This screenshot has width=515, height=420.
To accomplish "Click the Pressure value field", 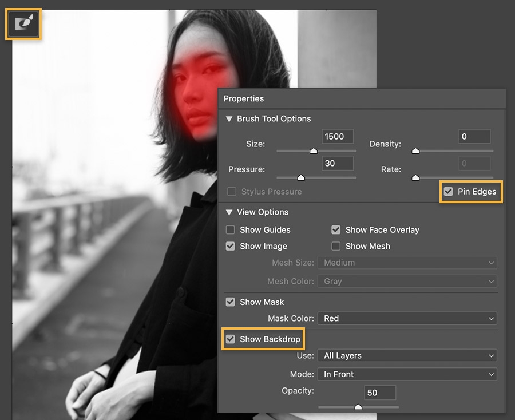I will (x=338, y=163).
